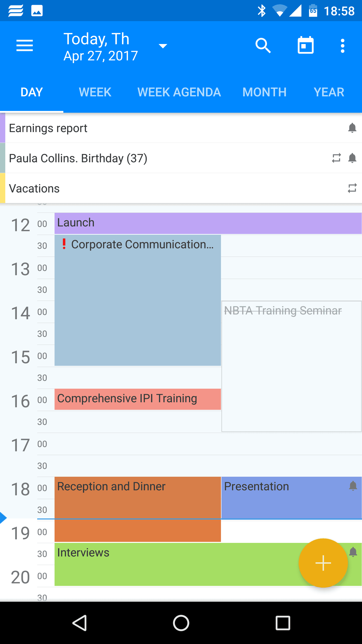
Task: Tap the search magnifier icon
Action: coord(263,46)
